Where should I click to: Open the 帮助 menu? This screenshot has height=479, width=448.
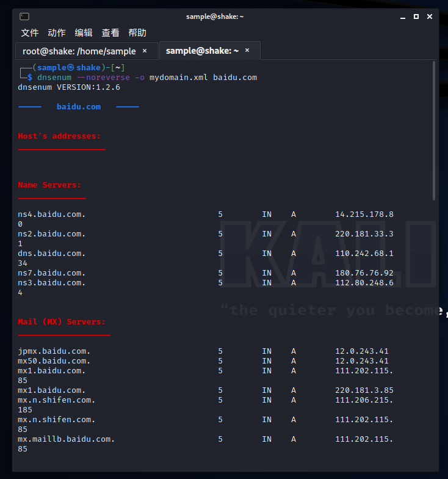tap(137, 33)
